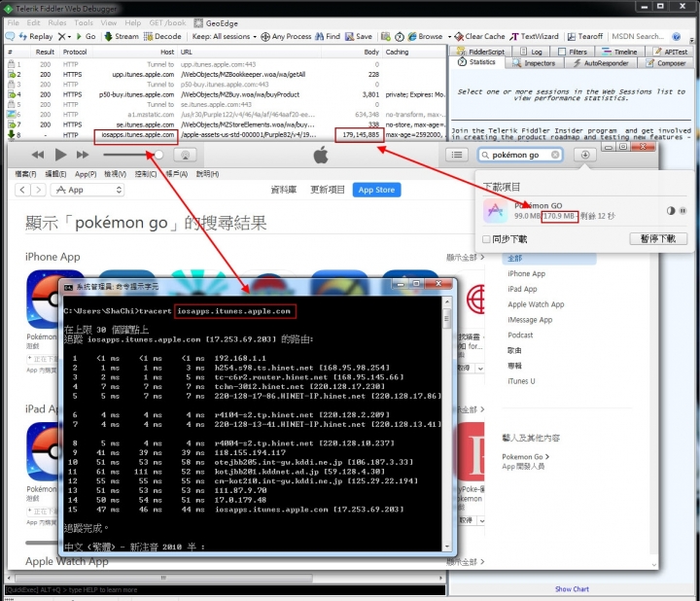Click the iTunes forward navigation arrow

point(39,190)
